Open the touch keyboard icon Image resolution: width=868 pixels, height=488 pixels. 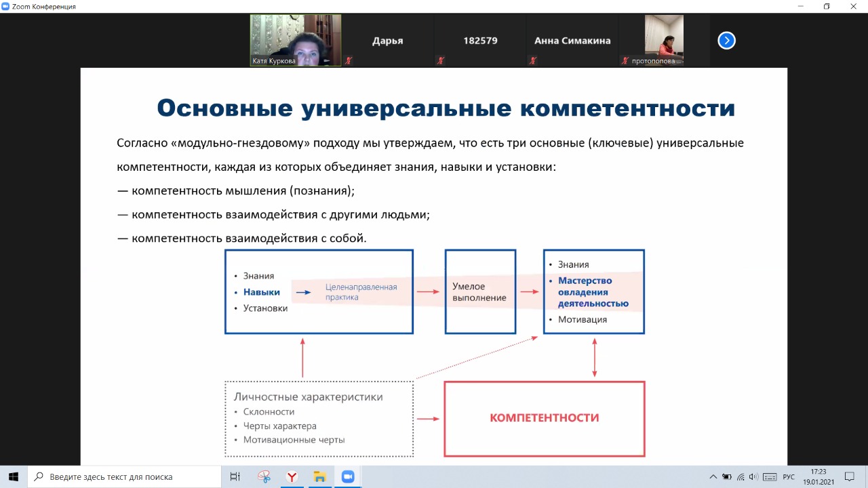tap(768, 476)
